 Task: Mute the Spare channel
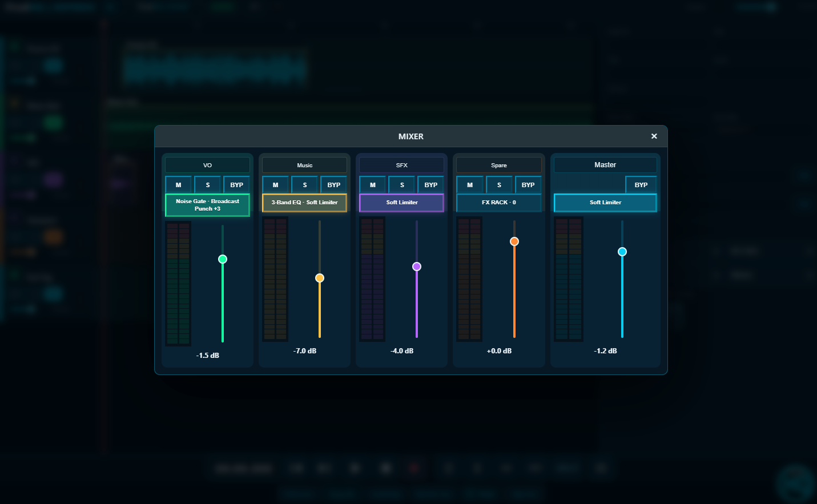[x=470, y=185]
